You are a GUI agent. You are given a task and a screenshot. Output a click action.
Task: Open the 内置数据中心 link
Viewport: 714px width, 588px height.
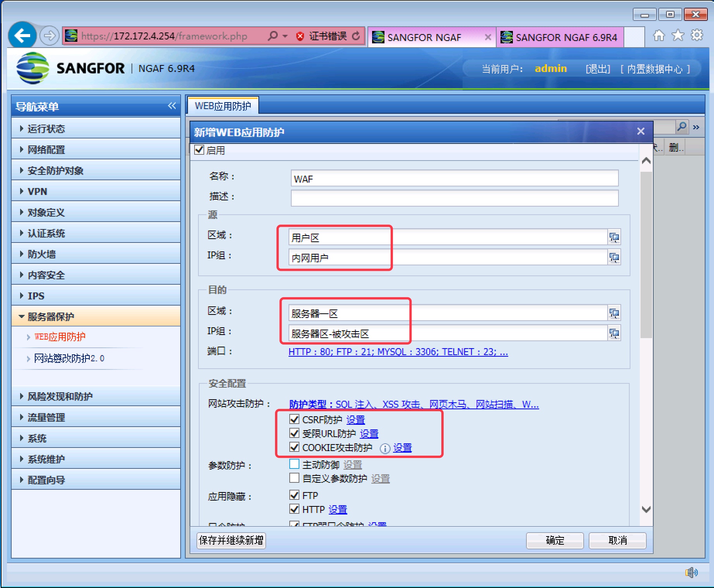tap(655, 69)
